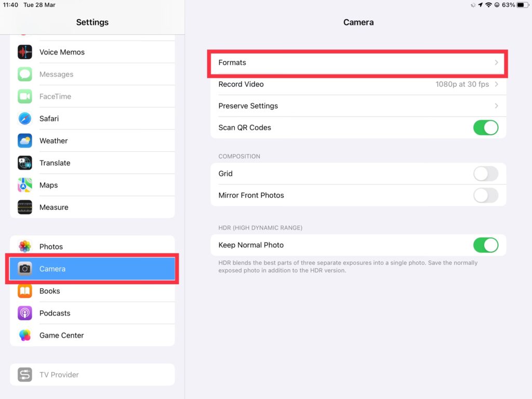Image resolution: width=532 pixels, height=399 pixels.
Task: Turn on Mirror Front Photos switch
Action: [485, 195]
